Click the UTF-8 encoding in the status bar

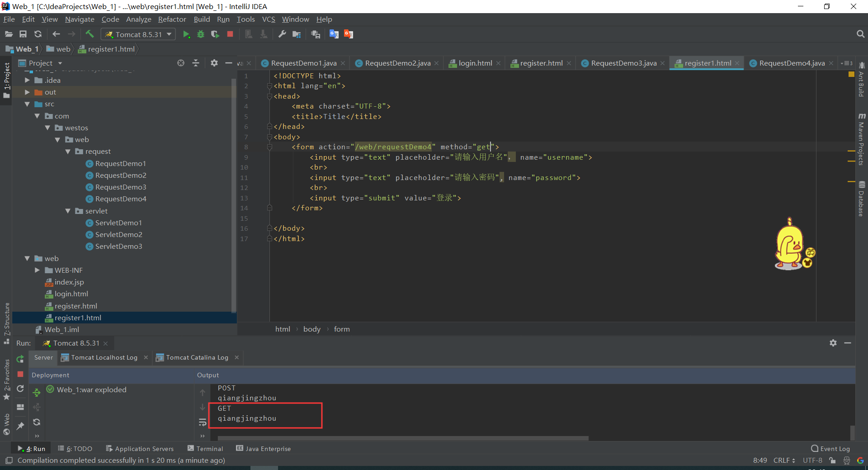point(812,460)
